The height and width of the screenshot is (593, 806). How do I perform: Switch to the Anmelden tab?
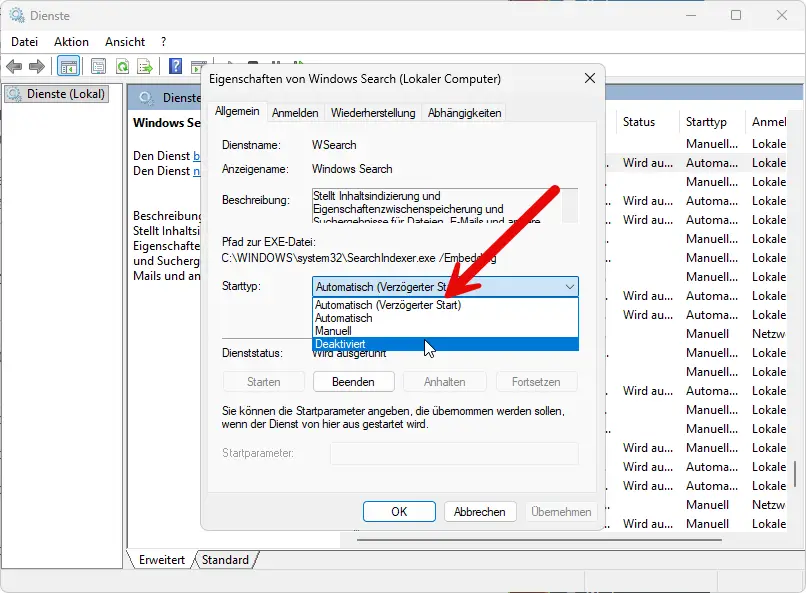pos(295,112)
